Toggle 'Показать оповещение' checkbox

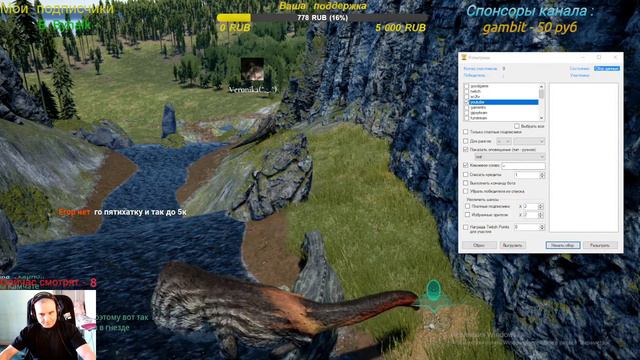466,150
